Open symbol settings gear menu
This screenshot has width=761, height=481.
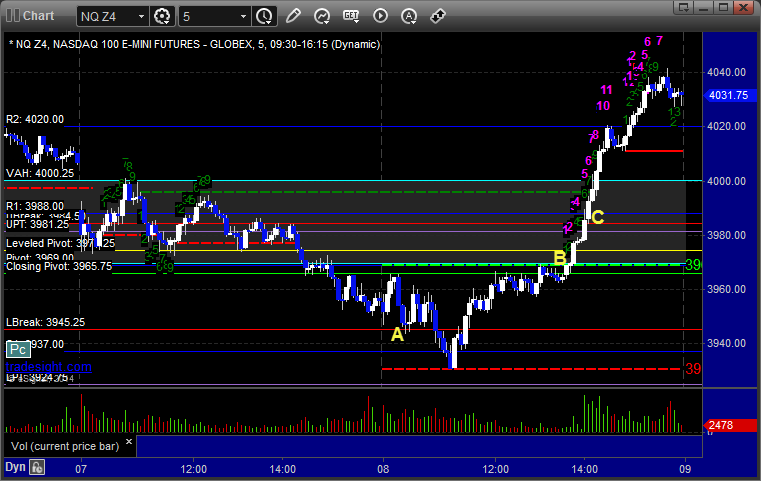(x=162, y=16)
